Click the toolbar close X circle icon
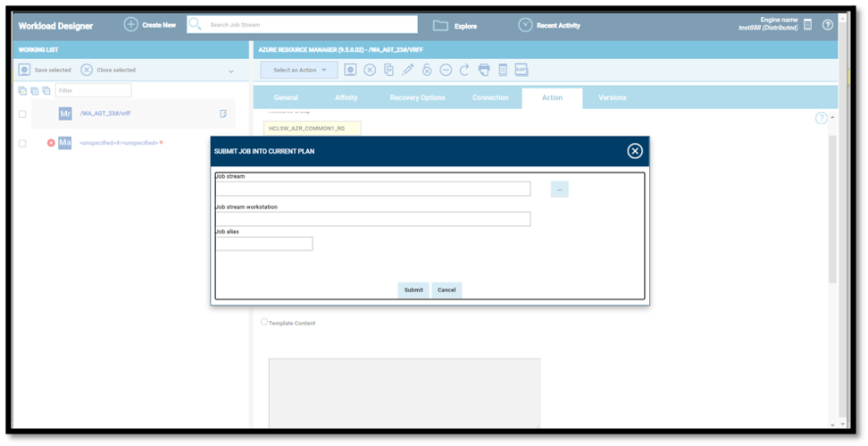Screen dimensions: 868x446 370,70
